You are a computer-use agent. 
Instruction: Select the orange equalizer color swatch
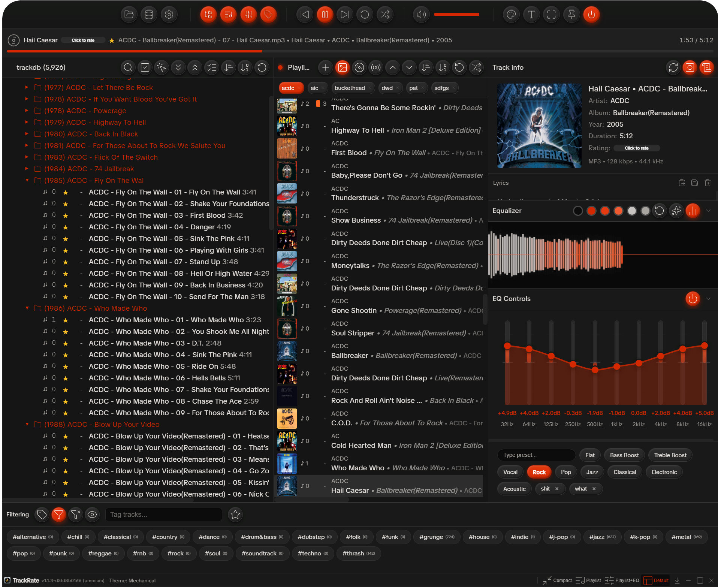[618, 211]
